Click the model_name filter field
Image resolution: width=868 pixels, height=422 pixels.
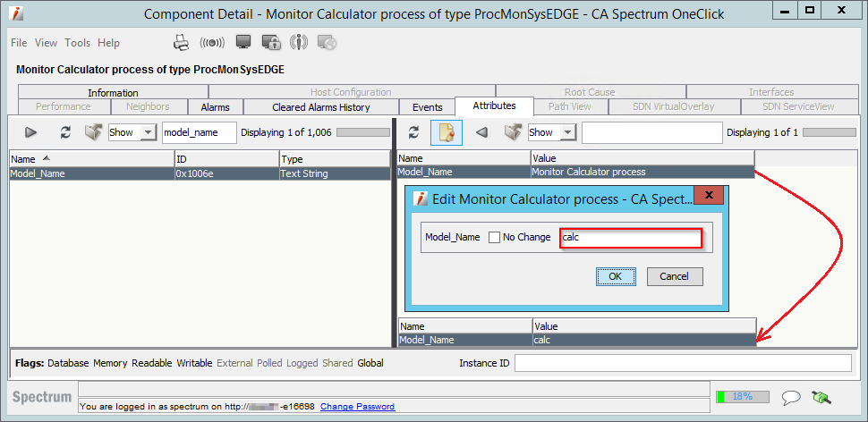point(200,132)
